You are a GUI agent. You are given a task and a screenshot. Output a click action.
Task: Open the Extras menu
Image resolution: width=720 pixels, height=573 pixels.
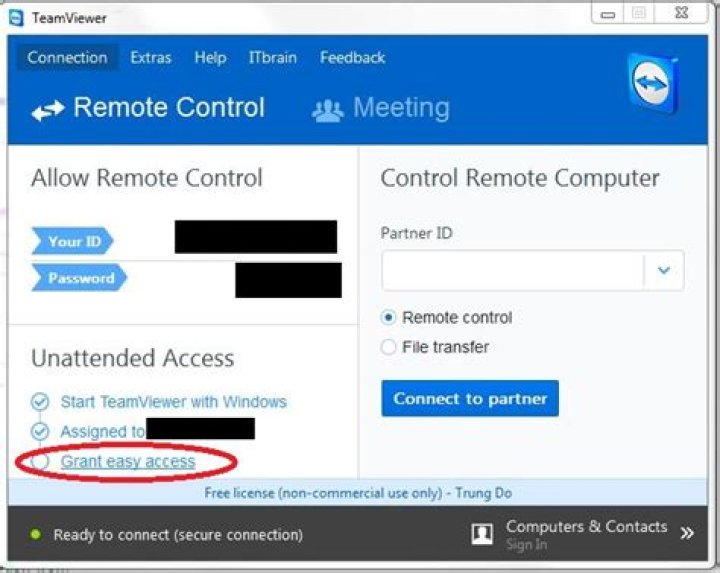151,57
